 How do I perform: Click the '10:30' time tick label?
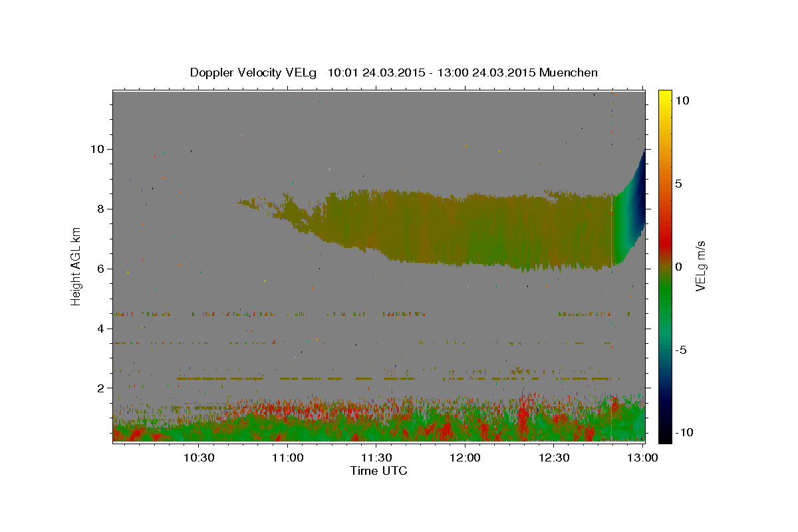point(198,458)
